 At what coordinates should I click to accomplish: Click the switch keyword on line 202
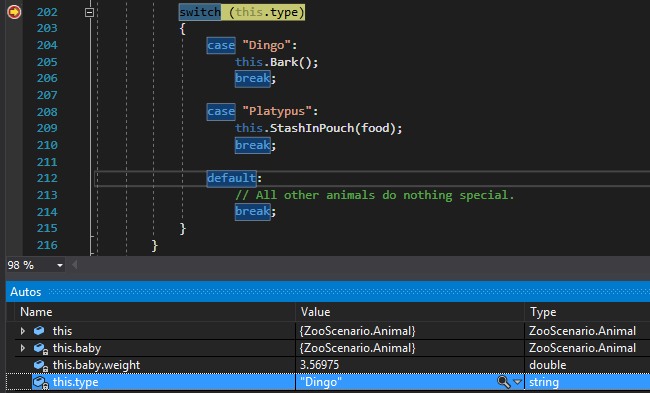(200, 12)
